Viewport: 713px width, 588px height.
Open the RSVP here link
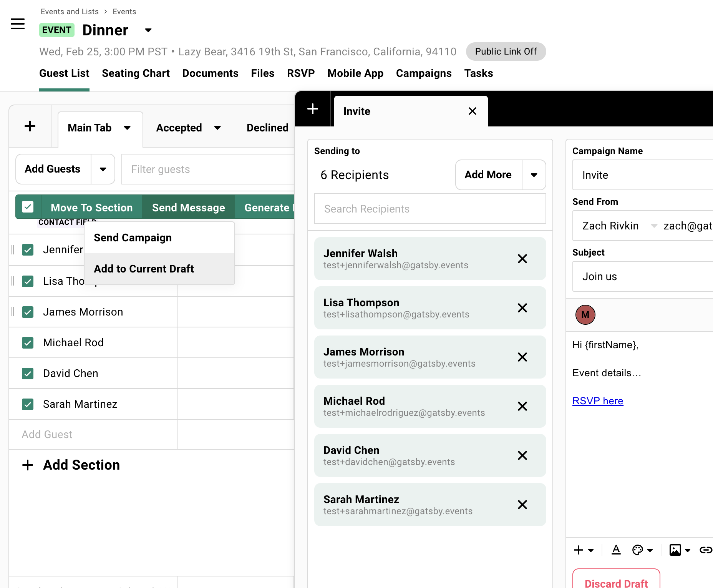click(x=598, y=400)
